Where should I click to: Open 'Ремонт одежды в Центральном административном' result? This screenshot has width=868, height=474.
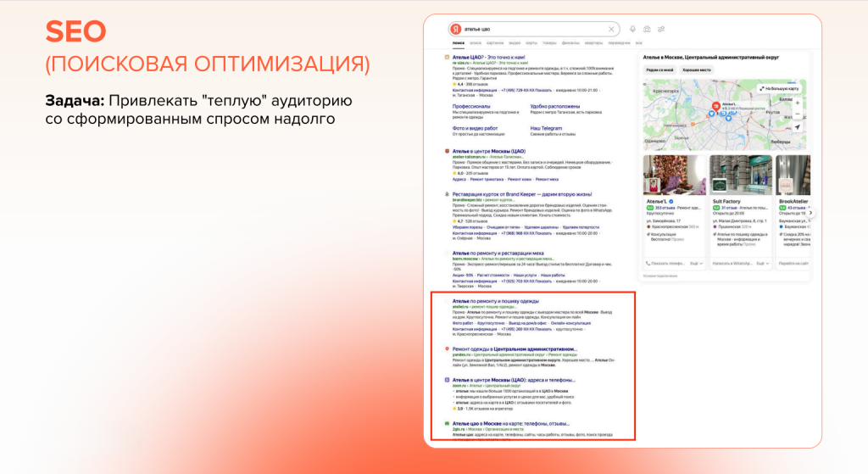click(x=515, y=349)
